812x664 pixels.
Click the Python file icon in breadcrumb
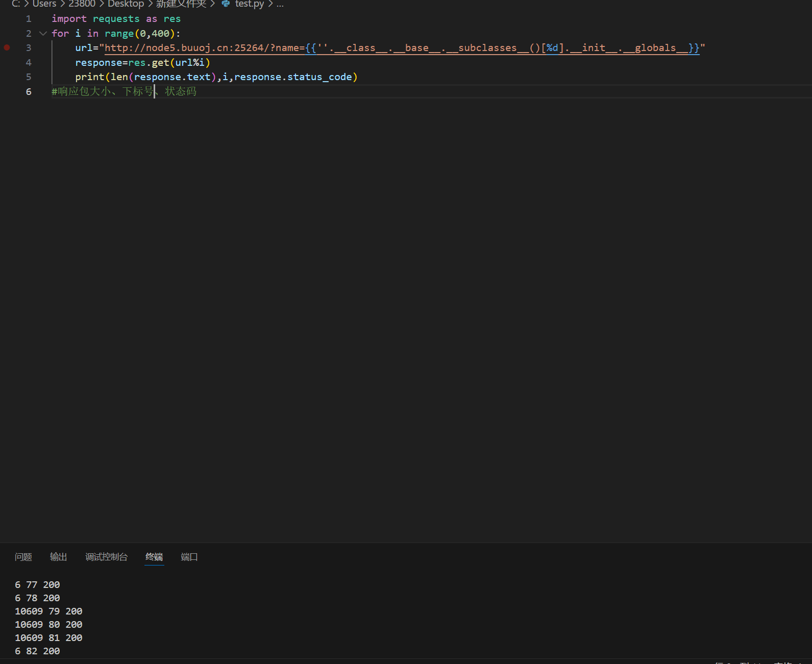(226, 4)
